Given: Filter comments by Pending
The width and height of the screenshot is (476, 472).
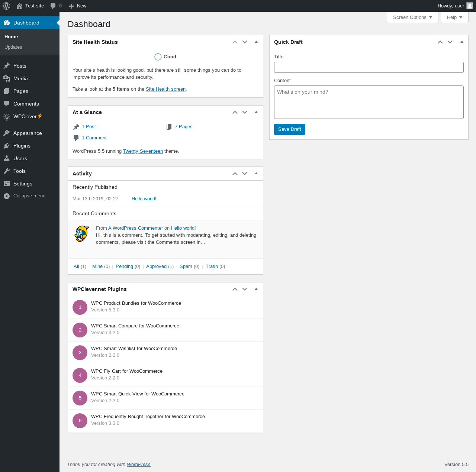Looking at the screenshot, I should click(124, 266).
